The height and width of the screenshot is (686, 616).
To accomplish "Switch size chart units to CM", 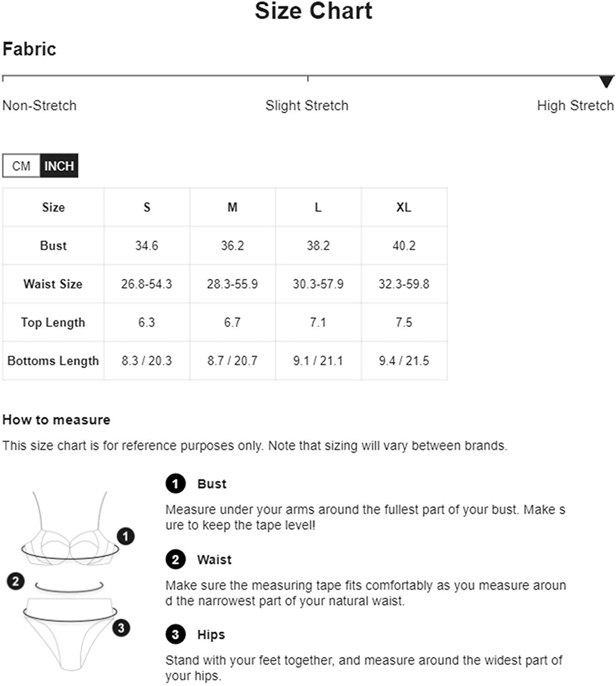I will (21, 166).
